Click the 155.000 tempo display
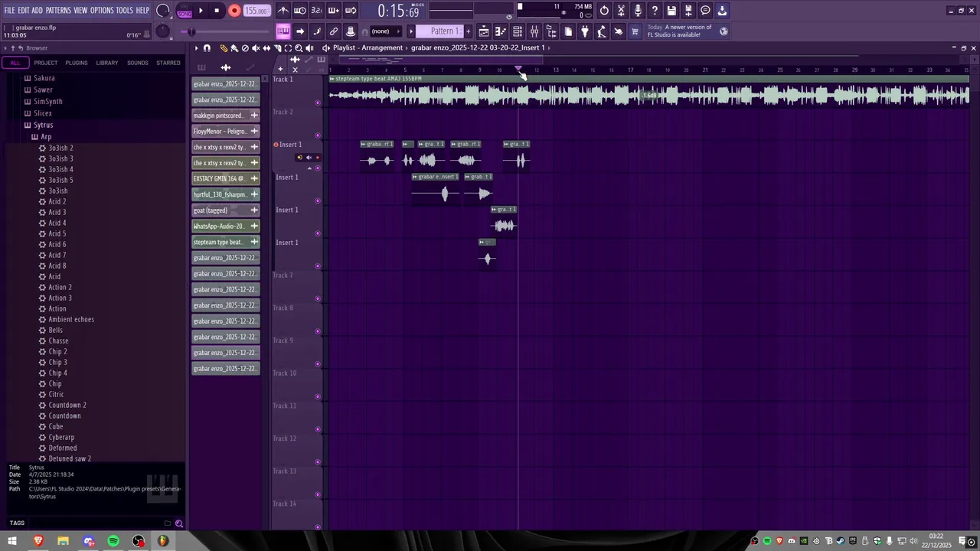The width and height of the screenshot is (980, 551). tap(256, 11)
